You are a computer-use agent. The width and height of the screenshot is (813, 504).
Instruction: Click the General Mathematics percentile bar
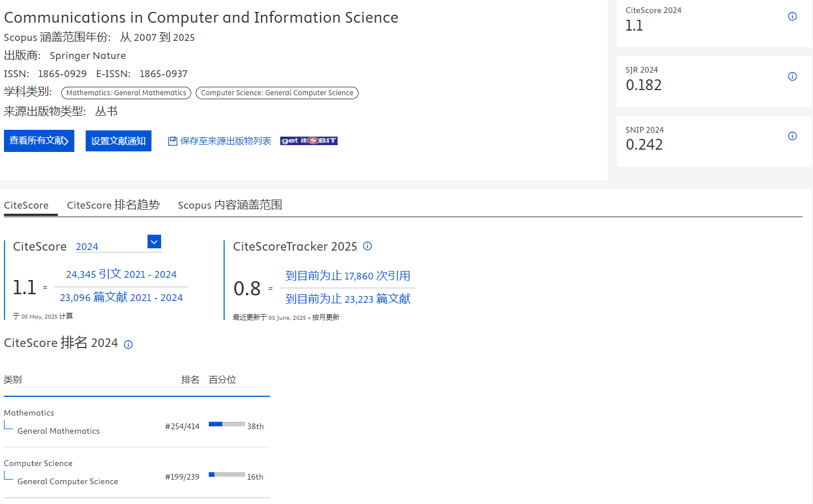coord(226,424)
